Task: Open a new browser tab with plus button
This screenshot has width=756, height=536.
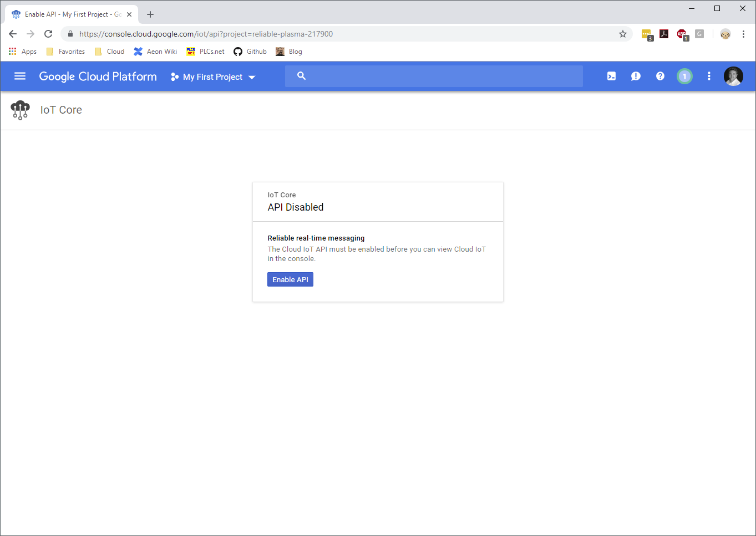Action: [x=150, y=14]
